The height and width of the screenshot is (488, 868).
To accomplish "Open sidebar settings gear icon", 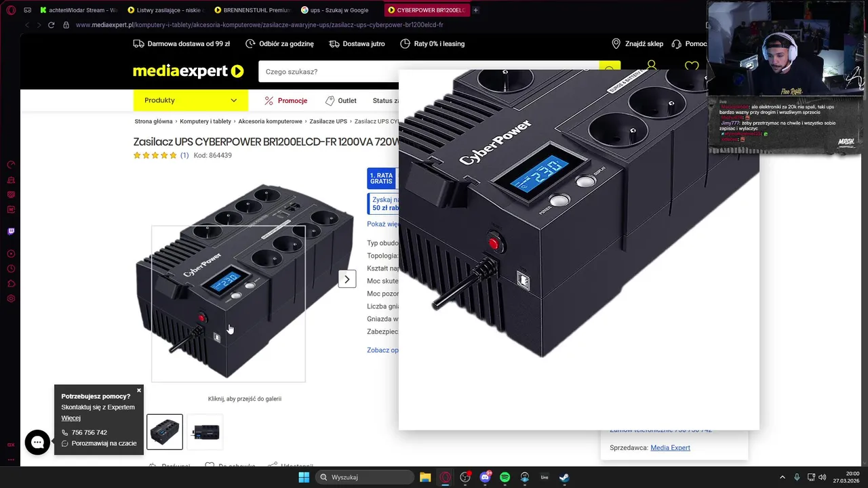I will 11,298.
